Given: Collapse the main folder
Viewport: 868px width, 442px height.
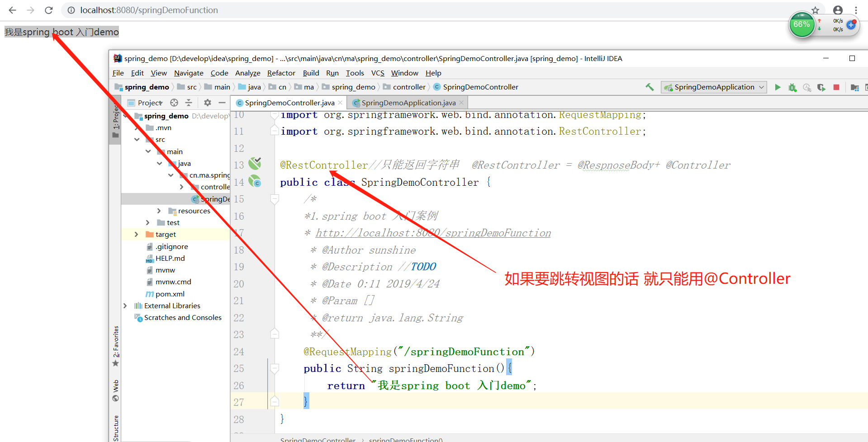Looking at the screenshot, I should click(x=148, y=151).
